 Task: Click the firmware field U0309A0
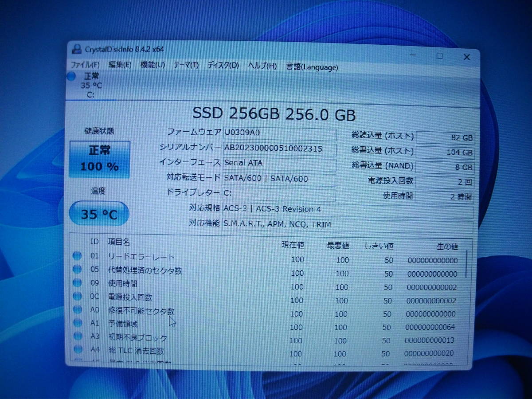pyautogui.click(x=280, y=133)
